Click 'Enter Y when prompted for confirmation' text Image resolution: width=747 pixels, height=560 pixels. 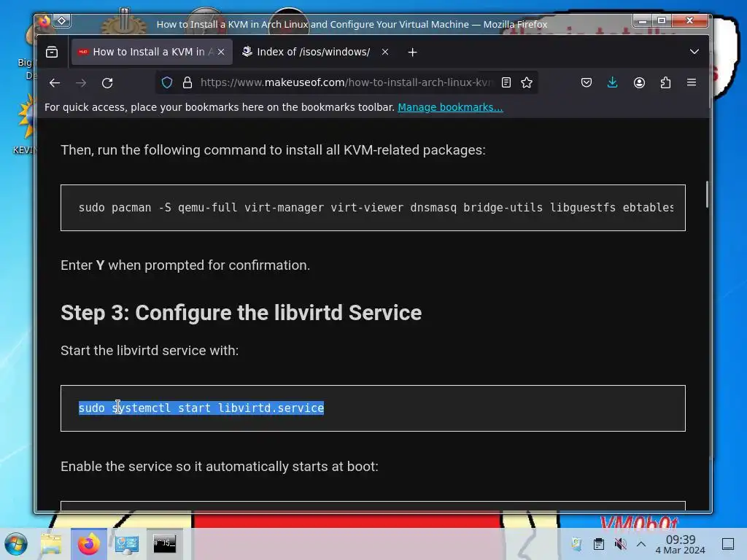click(x=185, y=265)
